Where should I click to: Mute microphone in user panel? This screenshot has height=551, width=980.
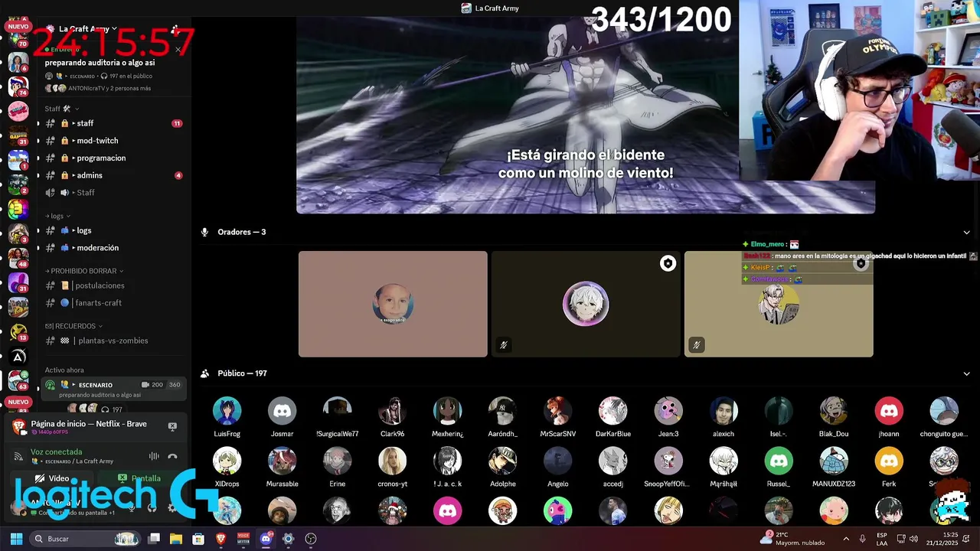click(132, 507)
